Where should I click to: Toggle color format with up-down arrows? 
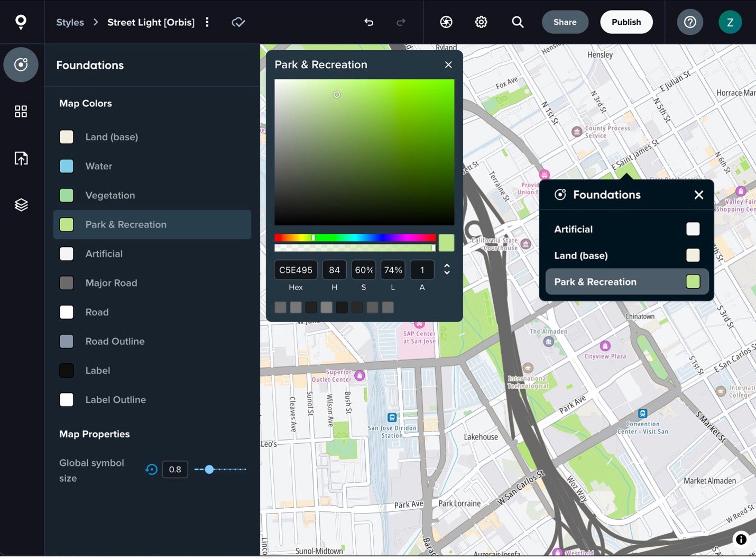pos(447,270)
